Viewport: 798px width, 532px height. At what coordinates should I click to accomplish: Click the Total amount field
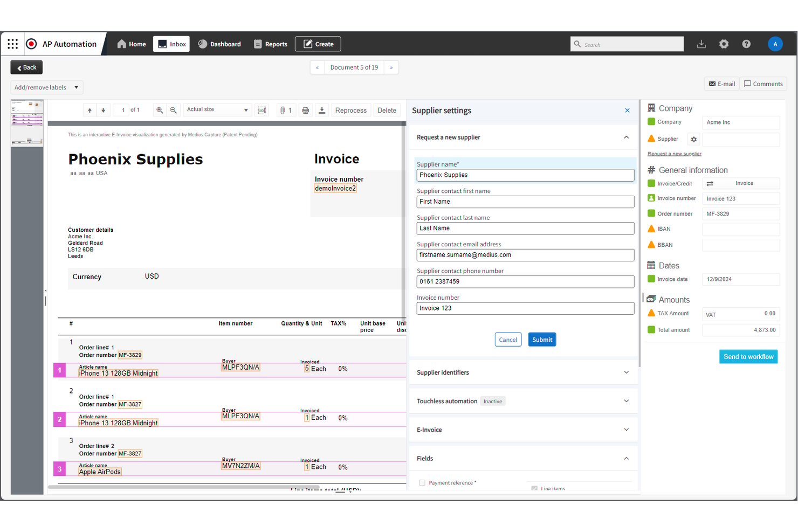click(741, 330)
